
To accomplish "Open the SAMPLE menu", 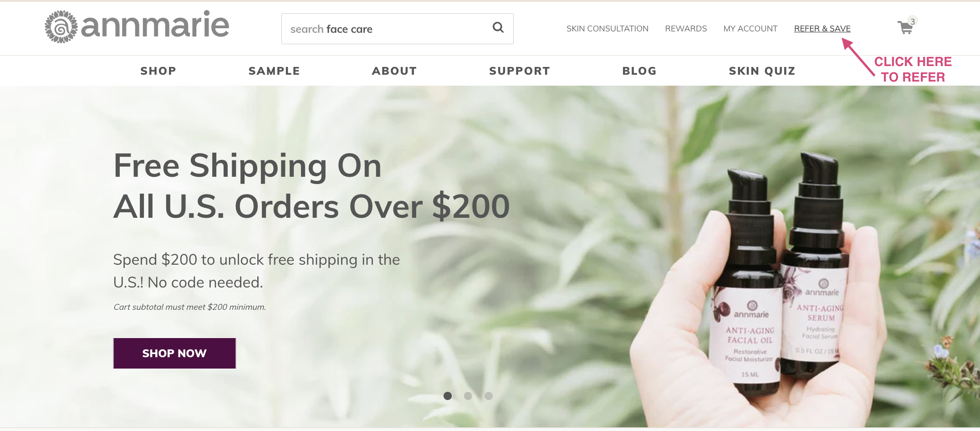I will click(274, 71).
